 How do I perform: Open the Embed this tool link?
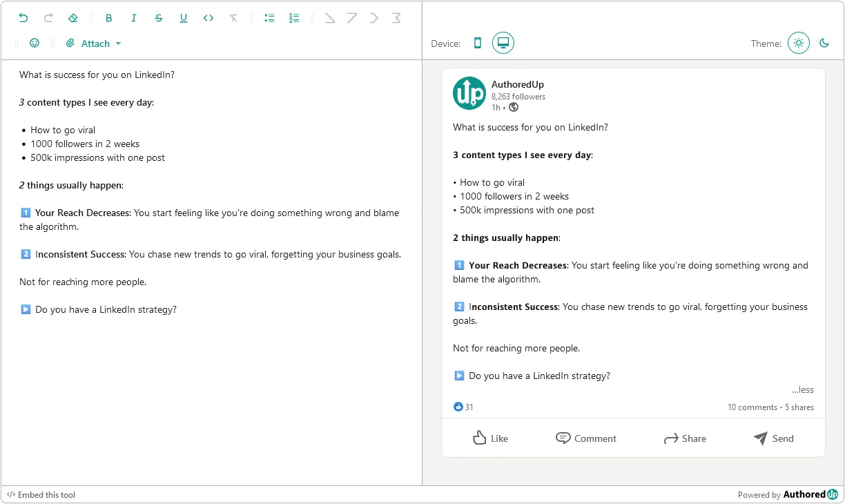41,494
